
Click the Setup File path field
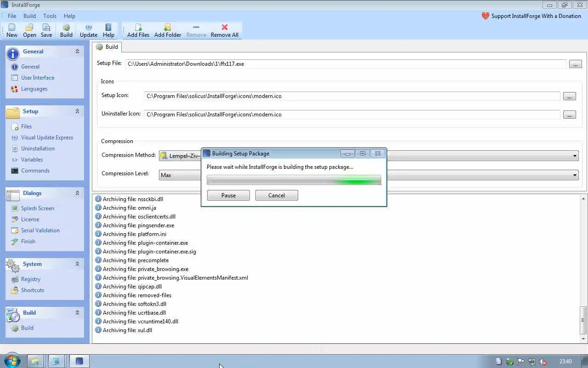point(345,64)
